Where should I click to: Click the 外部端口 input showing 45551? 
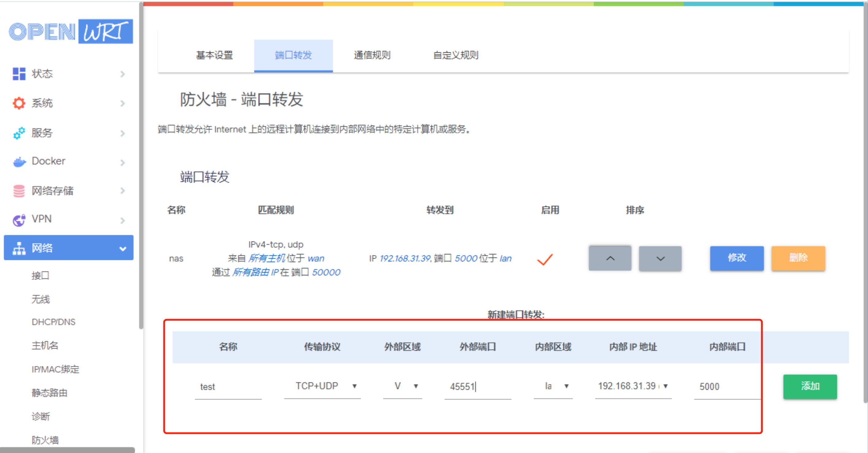click(x=477, y=387)
